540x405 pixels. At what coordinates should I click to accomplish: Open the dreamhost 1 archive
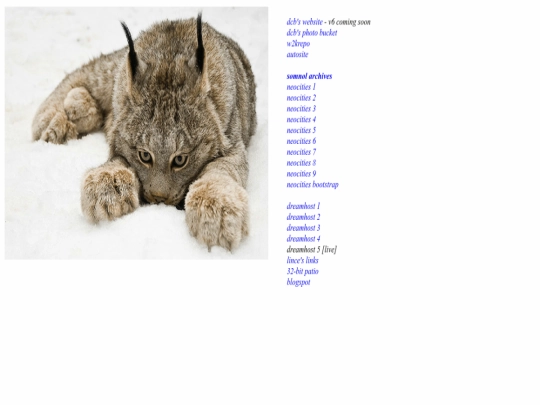click(x=303, y=206)
